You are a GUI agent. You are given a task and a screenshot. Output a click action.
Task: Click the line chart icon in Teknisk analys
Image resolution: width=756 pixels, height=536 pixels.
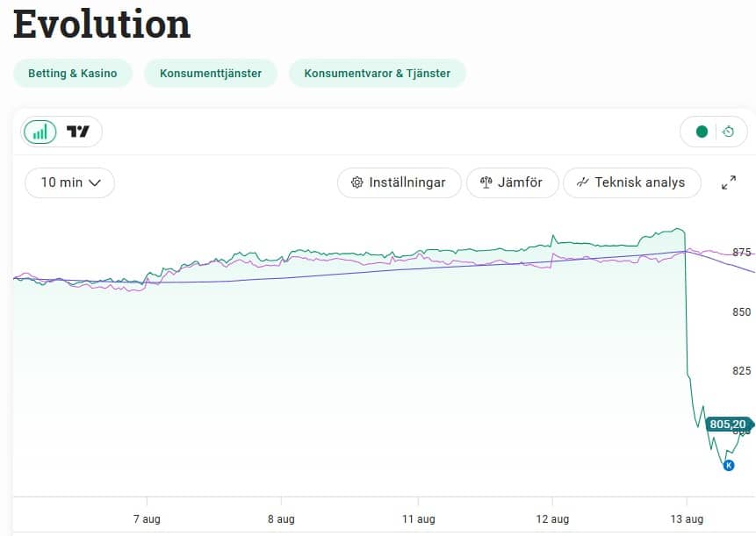582,182
